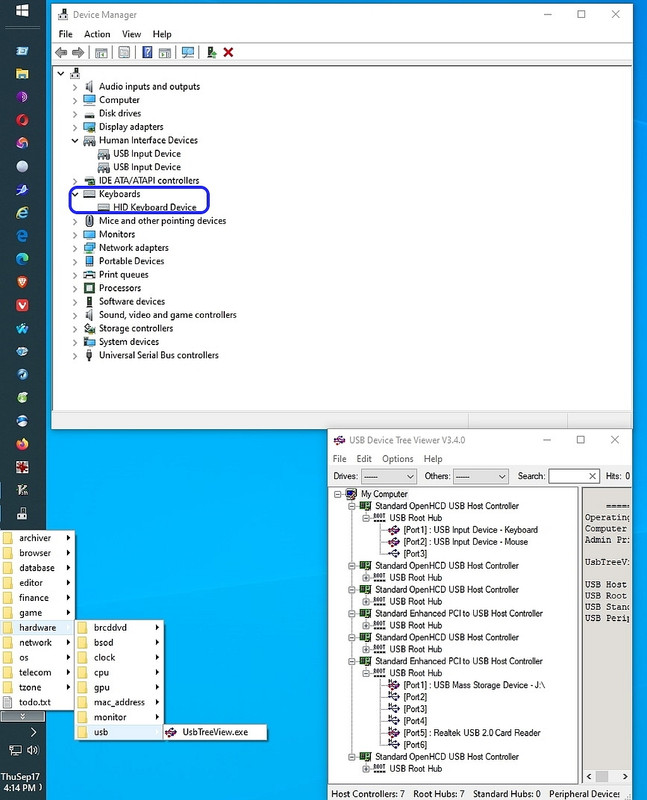Click the Brave browser icon in taskbar
This screenshot has width=647, height=800.
click(22, 282)
